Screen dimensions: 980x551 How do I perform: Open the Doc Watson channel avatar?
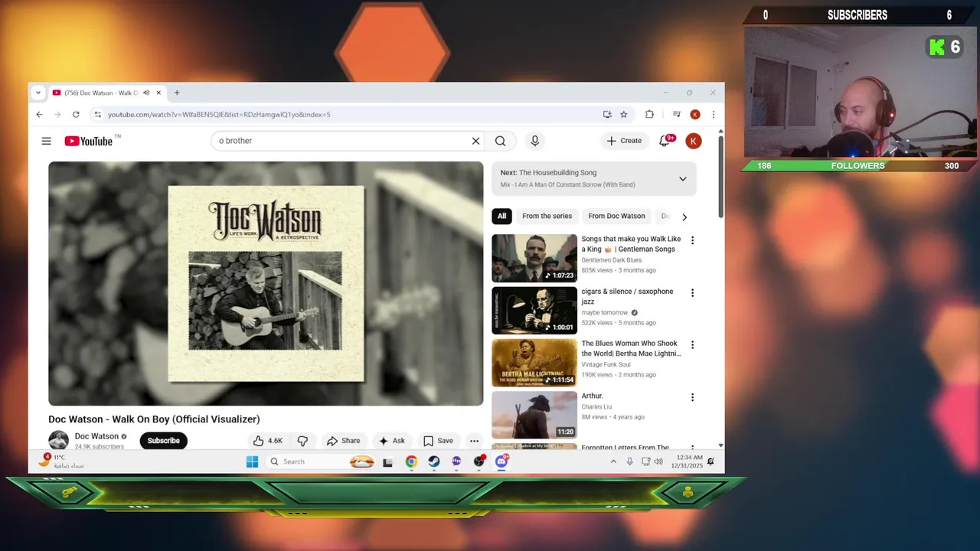click(58, 440)
